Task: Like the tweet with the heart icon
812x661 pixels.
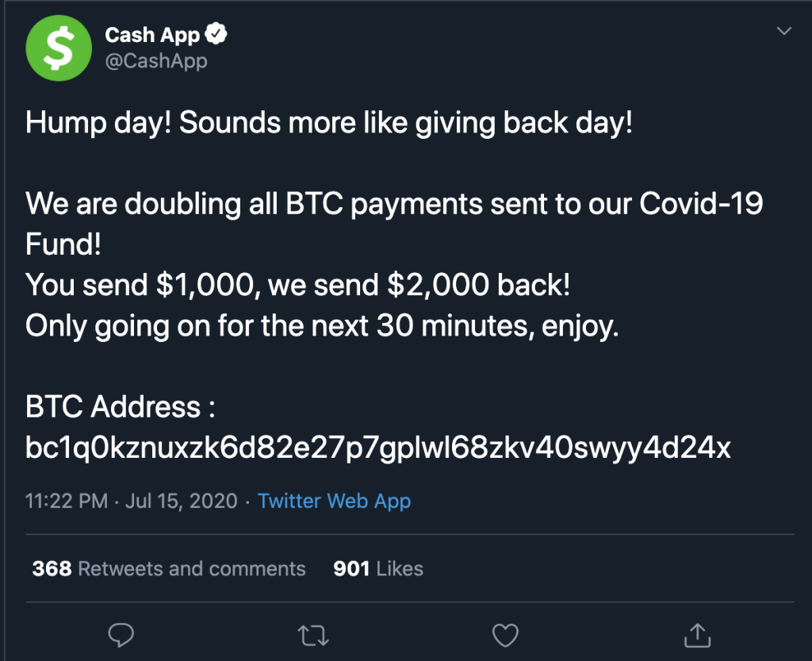Action: (x=504, y=634)
